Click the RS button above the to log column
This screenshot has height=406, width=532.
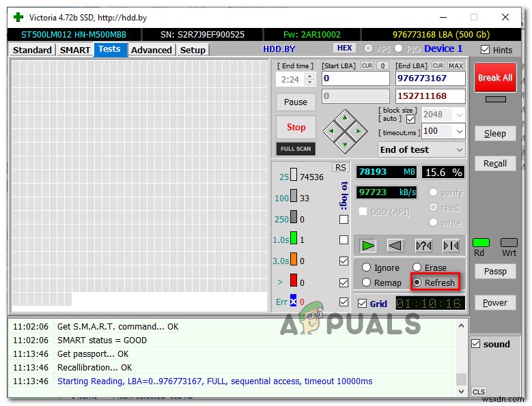(x=340, y=167)
